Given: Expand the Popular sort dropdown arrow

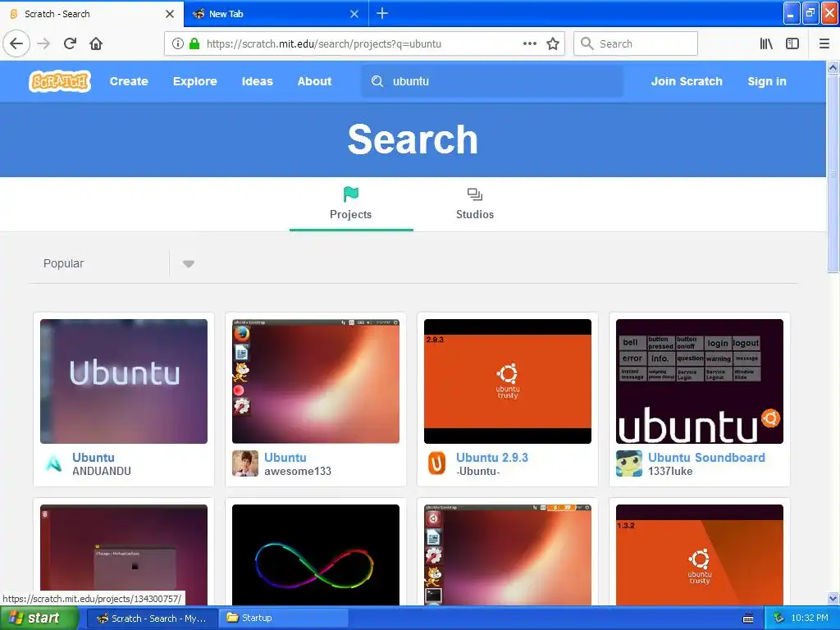Looking at the screenshot, I should pyautogui.click(x=188, y=263).
